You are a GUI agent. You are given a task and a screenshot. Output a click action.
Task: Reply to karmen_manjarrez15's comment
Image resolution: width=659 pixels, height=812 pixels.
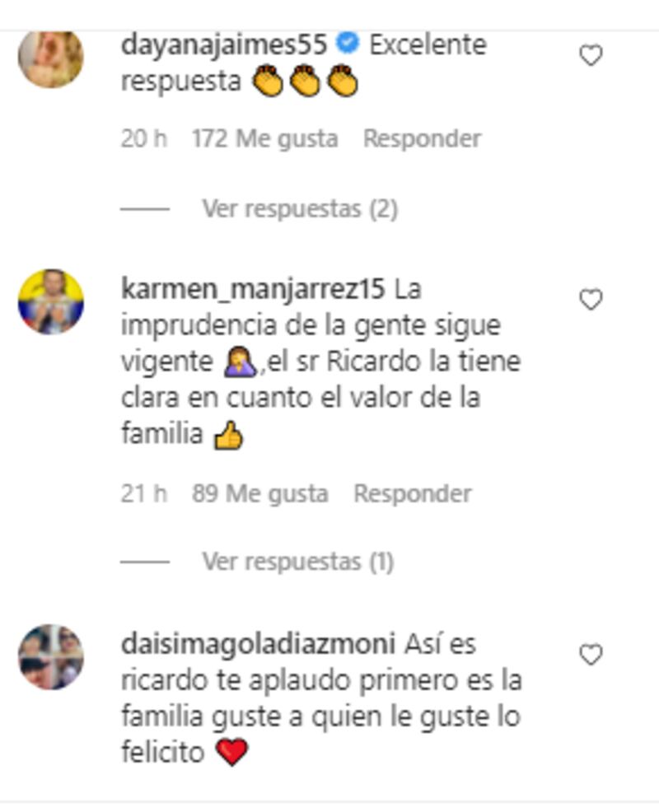click(x=413, y=493)
